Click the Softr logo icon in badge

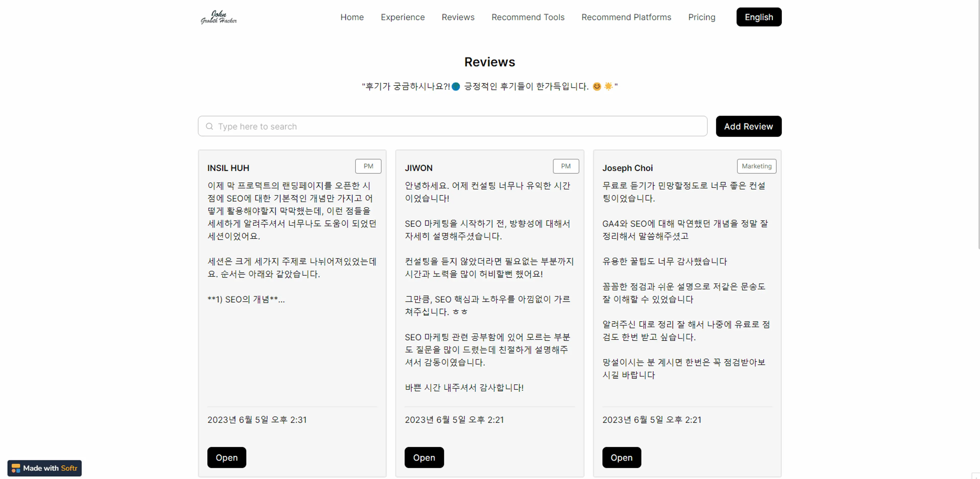coord(16,468)
